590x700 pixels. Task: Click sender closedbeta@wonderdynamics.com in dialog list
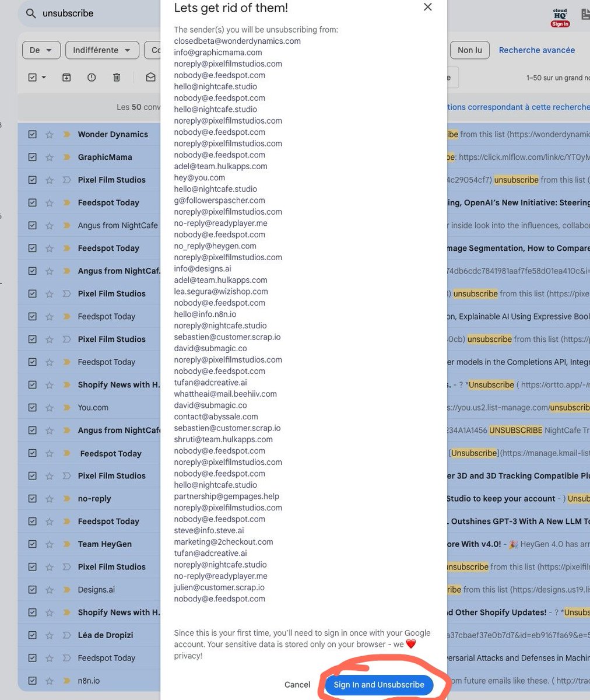click(x=237, y=41)
